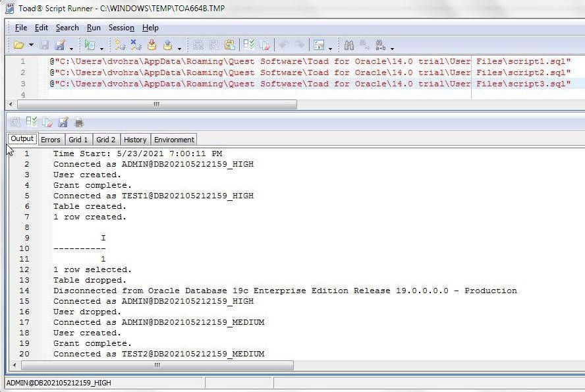Image resolution: width=585 pixels, height=392 pixels.
Task: Expand the dropdown arrow next to Execute script
Action: 101,48
